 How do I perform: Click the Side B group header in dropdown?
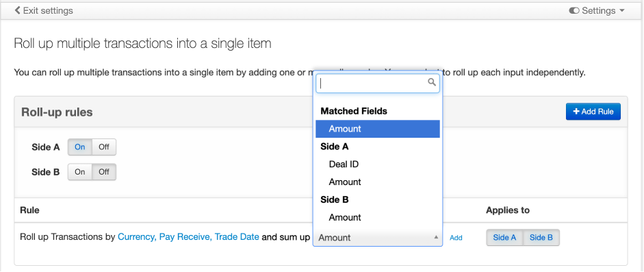pos(335,199)
